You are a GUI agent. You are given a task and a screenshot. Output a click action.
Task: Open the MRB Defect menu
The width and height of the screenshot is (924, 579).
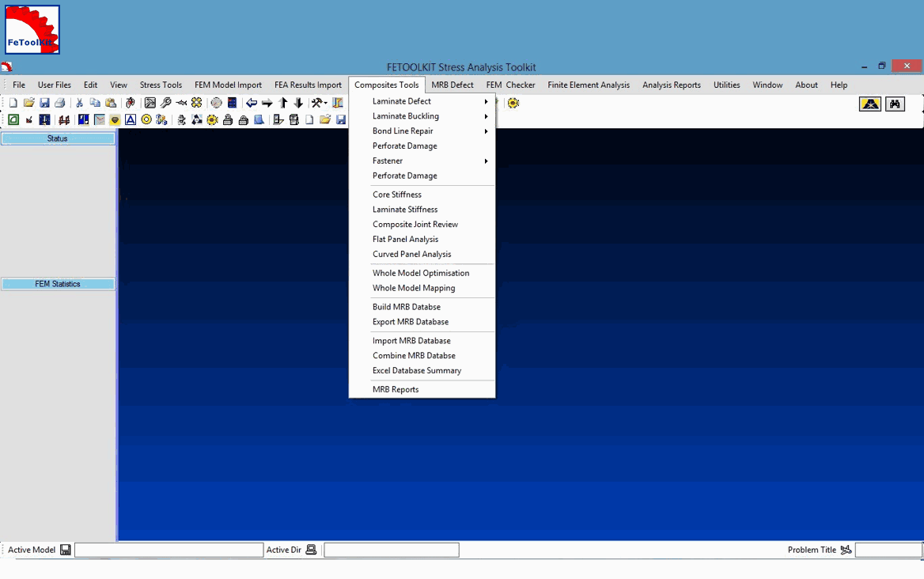pyautogui.click(x=452, y=85)
